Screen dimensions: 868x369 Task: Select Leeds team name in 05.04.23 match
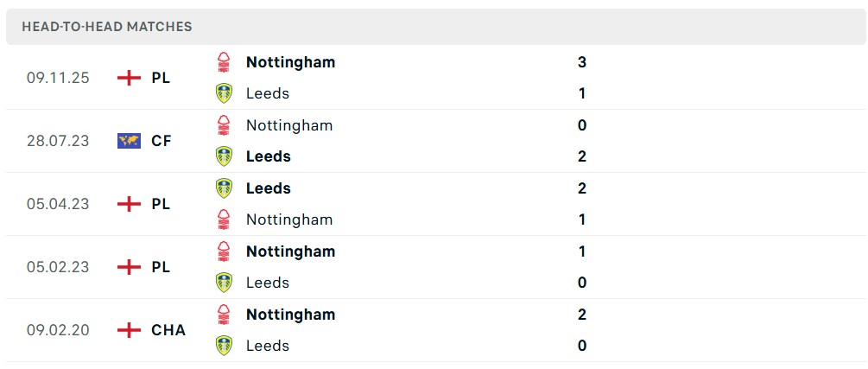[x=268, y=188]
